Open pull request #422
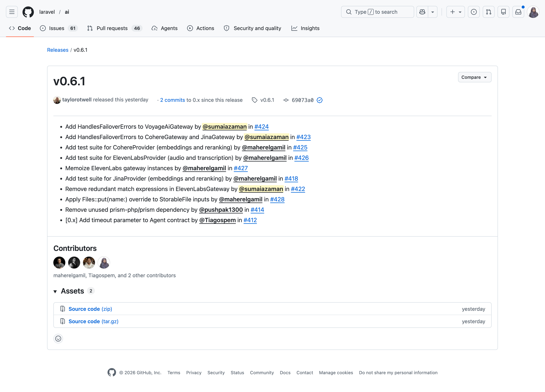Viewport: 545px width, 392px height. pyautogui.click(x=298, y=189)
